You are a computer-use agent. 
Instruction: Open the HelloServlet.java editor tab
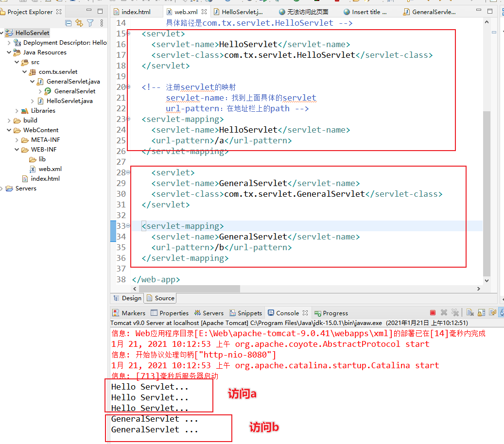pyautogui.click(x=239, y=12)
